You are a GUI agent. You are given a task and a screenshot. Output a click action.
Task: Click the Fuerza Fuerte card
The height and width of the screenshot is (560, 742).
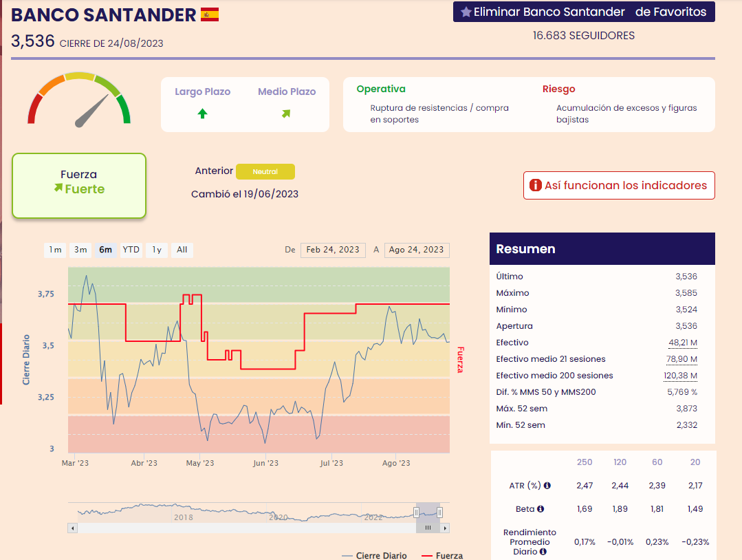[79, 186]
